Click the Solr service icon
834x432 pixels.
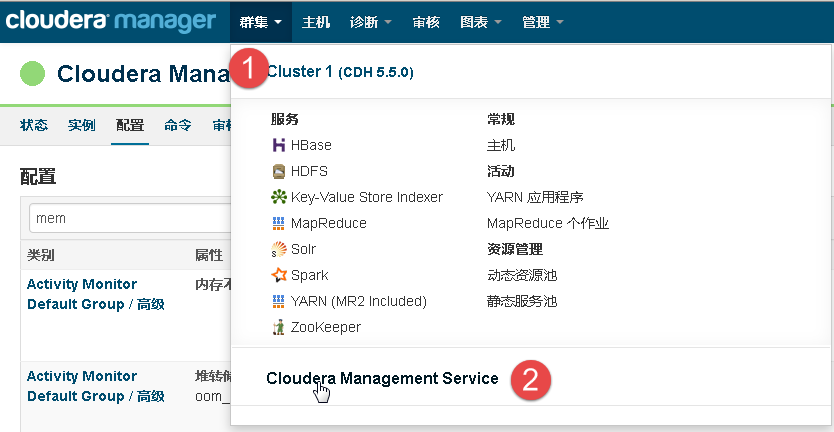tap(278, 249)
